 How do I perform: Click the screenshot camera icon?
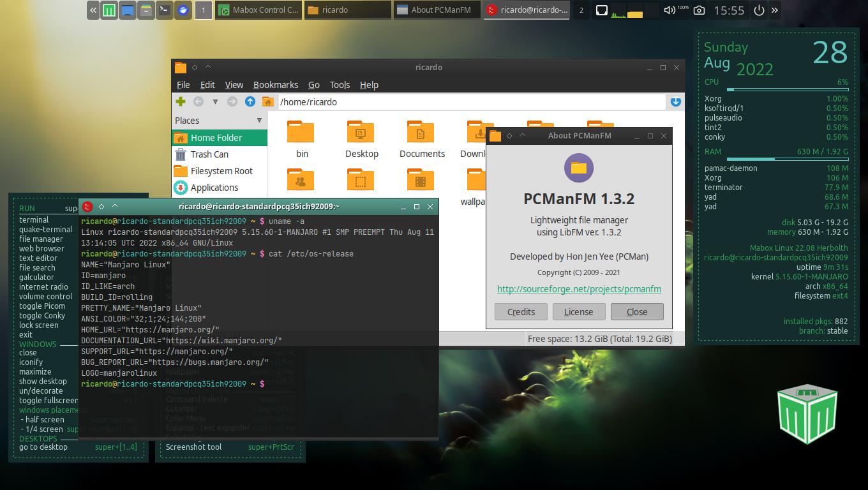click(699, 10)
